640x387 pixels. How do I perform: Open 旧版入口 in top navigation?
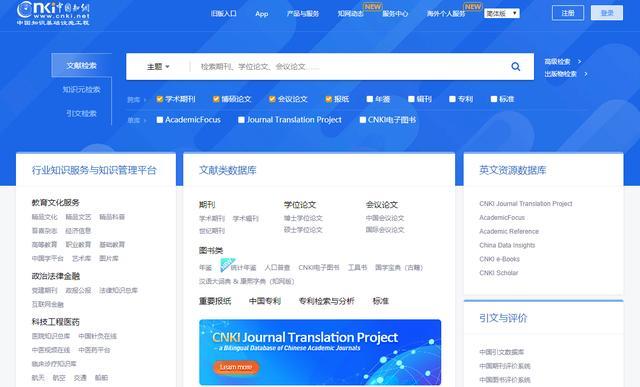click(x=224, y=13)
